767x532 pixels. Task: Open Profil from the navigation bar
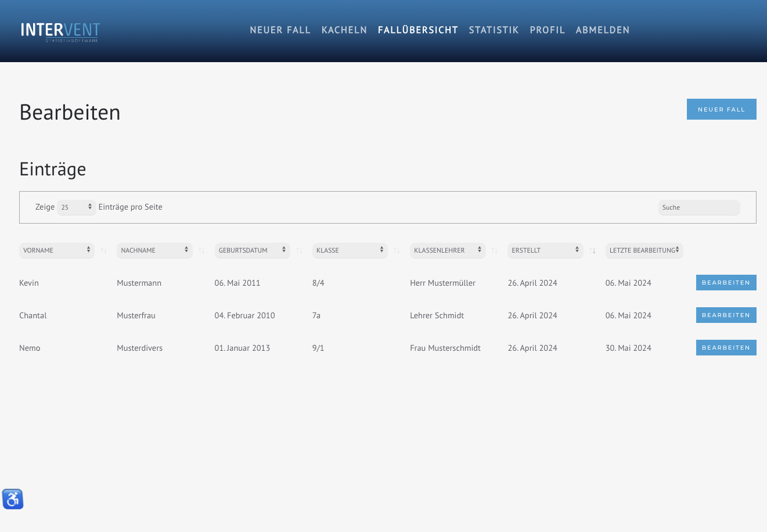point(547,30)
